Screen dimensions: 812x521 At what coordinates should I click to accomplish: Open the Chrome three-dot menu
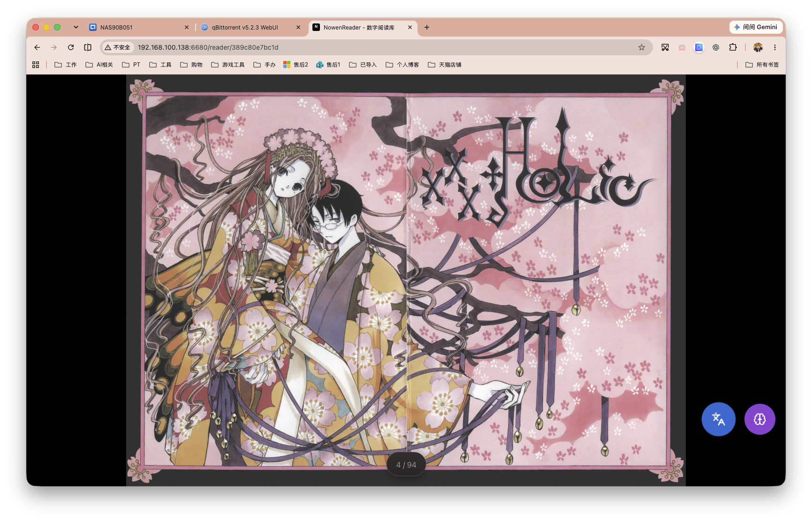(x=775, y=47)
